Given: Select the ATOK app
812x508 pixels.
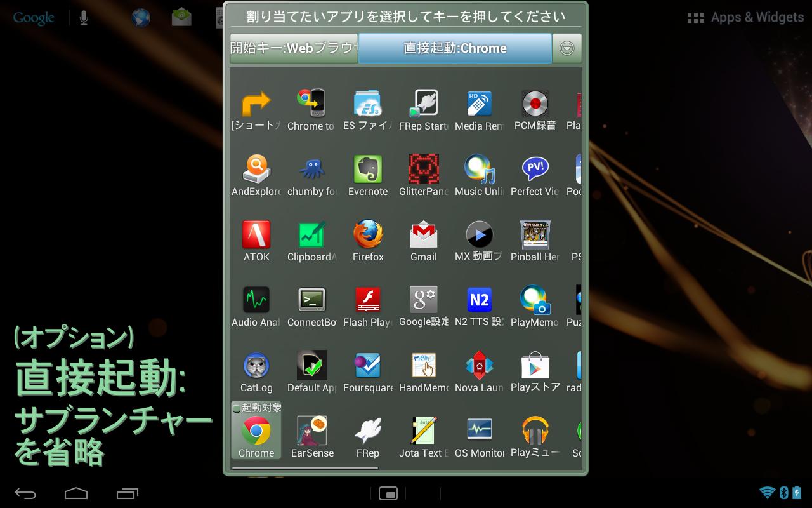Looking at the screenshot, I should click(256, 234).
